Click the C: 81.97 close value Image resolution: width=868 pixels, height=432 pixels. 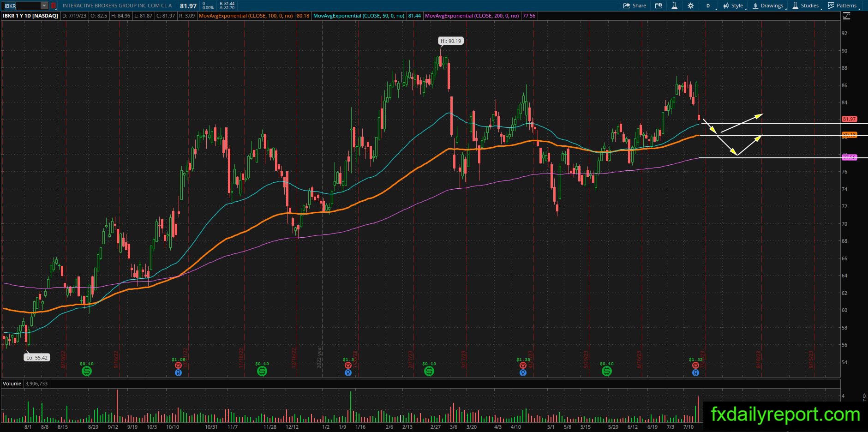(x=166, y=16)
